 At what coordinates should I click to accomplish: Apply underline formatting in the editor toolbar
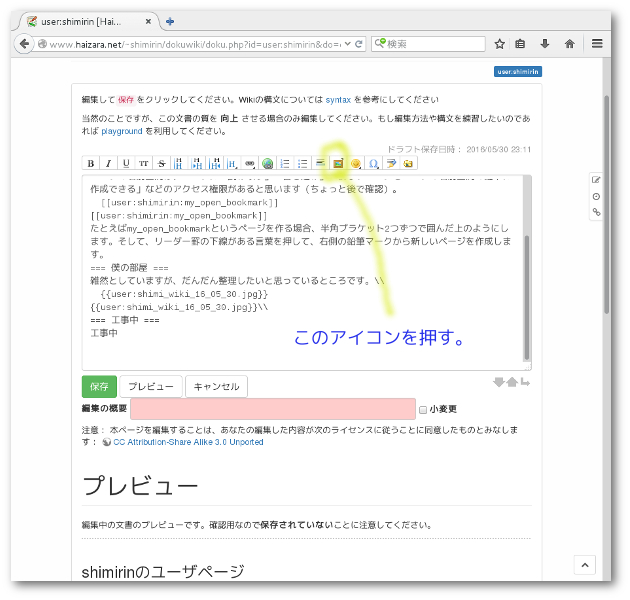coord(126,163)
